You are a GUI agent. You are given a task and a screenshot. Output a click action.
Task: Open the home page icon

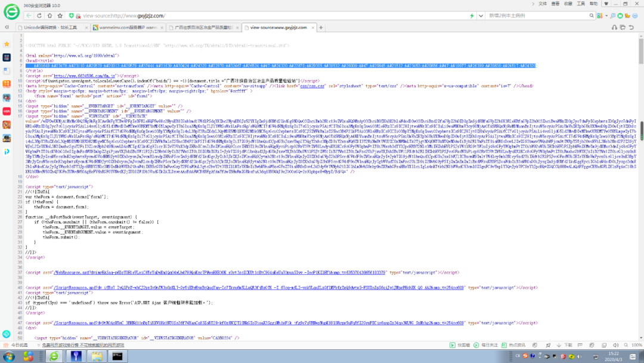(x=49, y=16)
